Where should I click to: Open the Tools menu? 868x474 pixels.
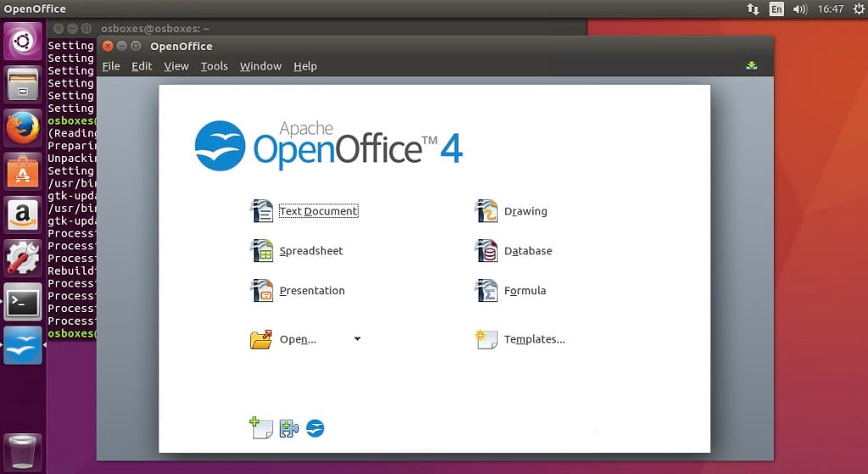(214, 66)
